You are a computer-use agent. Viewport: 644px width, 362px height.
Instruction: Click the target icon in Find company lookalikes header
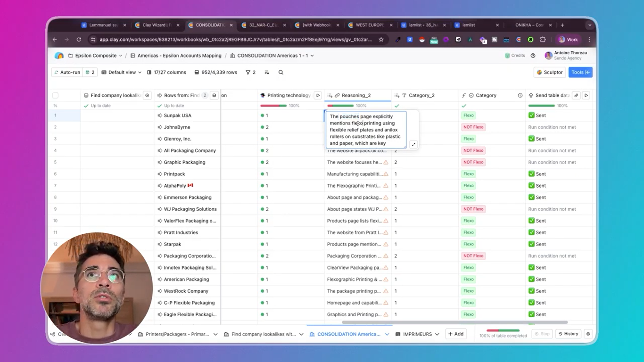(147, 95)
